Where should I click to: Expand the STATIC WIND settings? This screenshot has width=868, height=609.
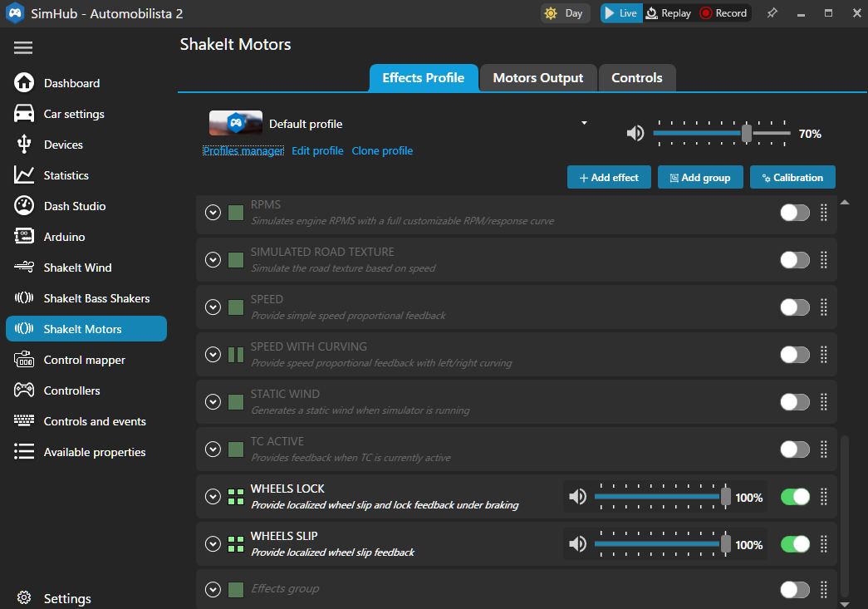213,402
